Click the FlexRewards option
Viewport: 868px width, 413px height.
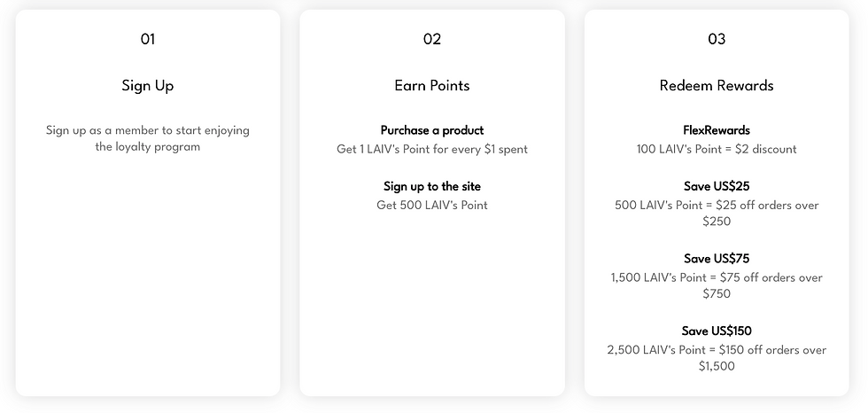point(717,130)
